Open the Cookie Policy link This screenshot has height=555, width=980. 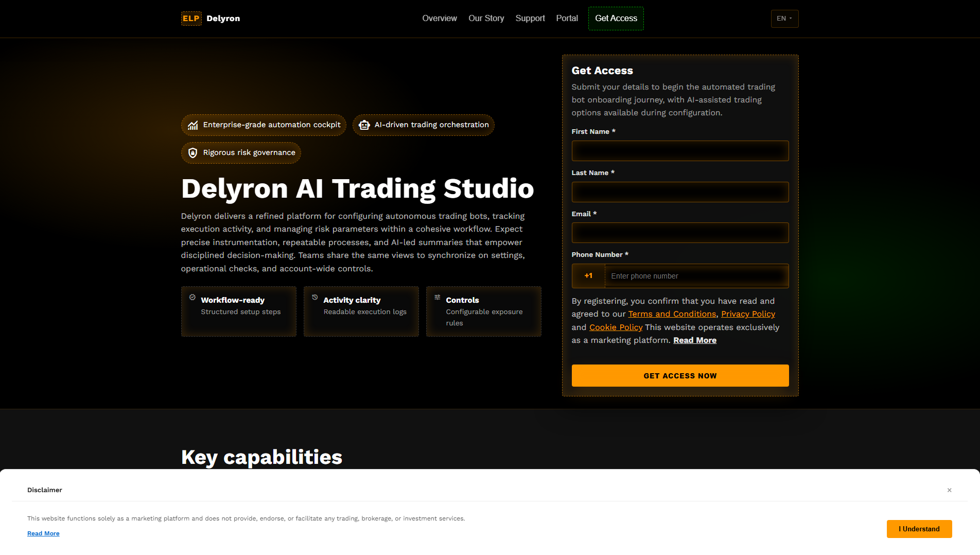click(616, 327)
